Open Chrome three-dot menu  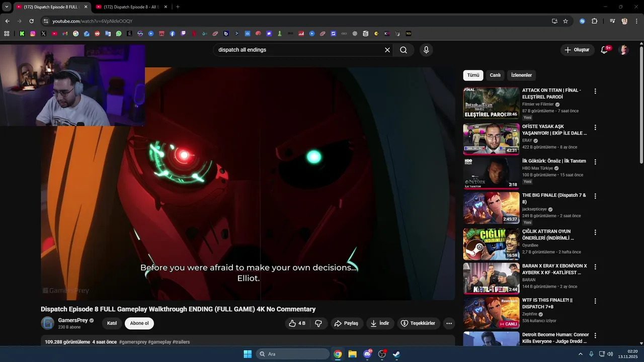[636, 21]
